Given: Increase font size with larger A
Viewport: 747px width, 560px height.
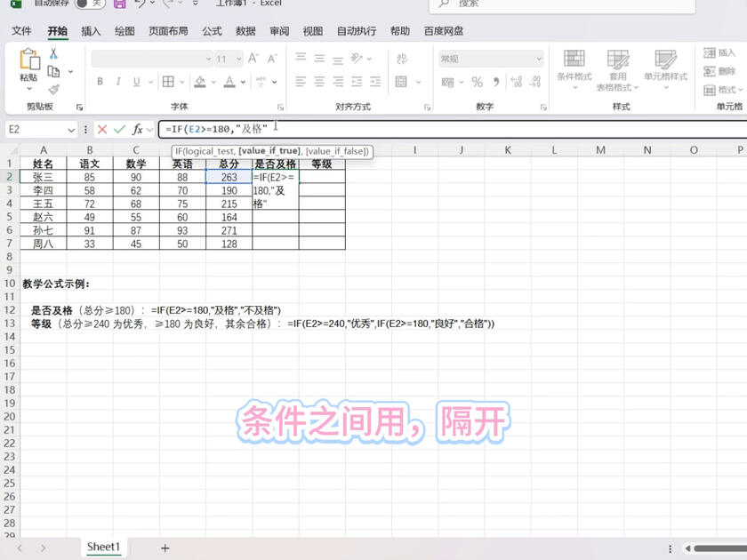Looking at the screenshot, I should tap(253, 59).
